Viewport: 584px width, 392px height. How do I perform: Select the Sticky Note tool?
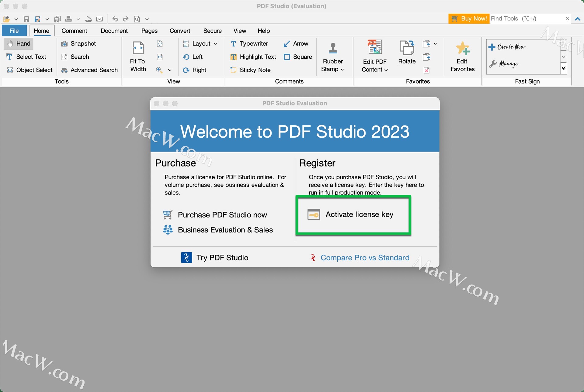point(250,70)
